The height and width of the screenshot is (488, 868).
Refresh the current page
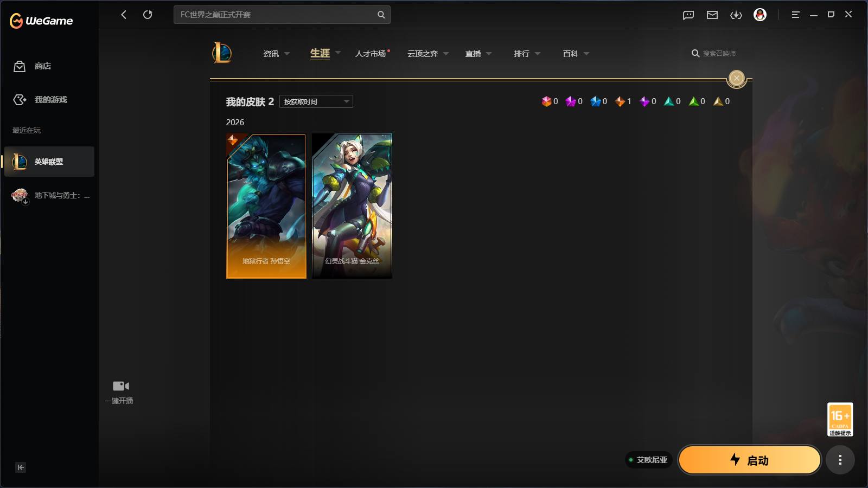(148, 15)
